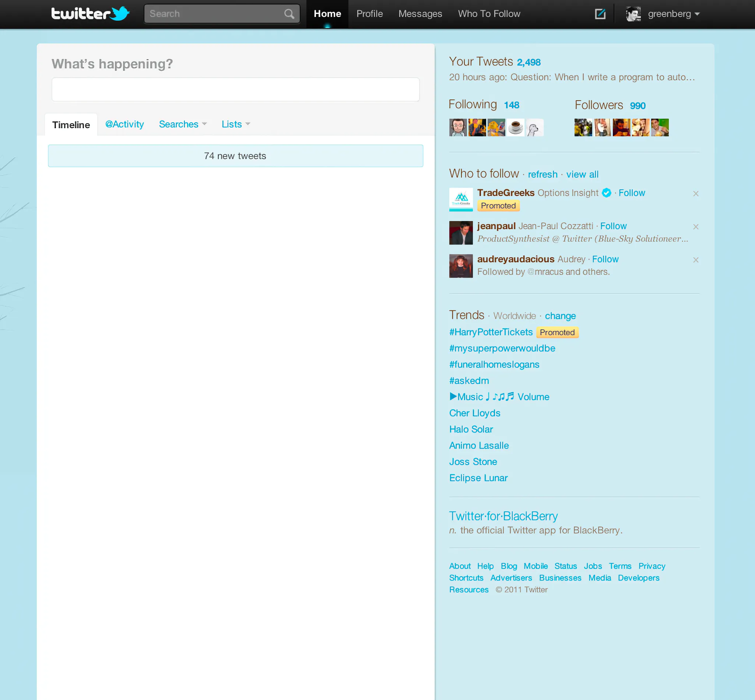Image resolution: width=755 pixels, height=700 pixels.
Task: Open the Followers count 990
Action: click(x=638, y=106)
